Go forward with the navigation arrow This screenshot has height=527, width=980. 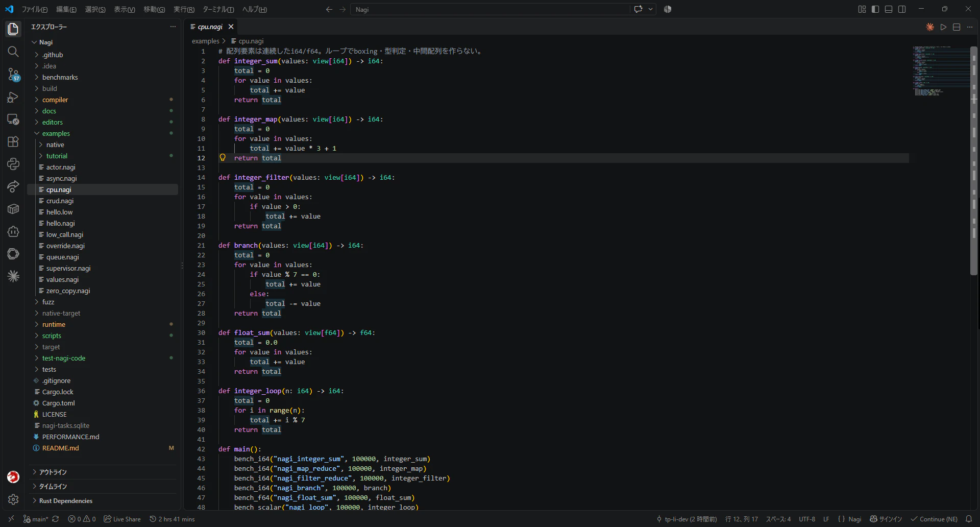pyautogui.click(x=342, y=9)
